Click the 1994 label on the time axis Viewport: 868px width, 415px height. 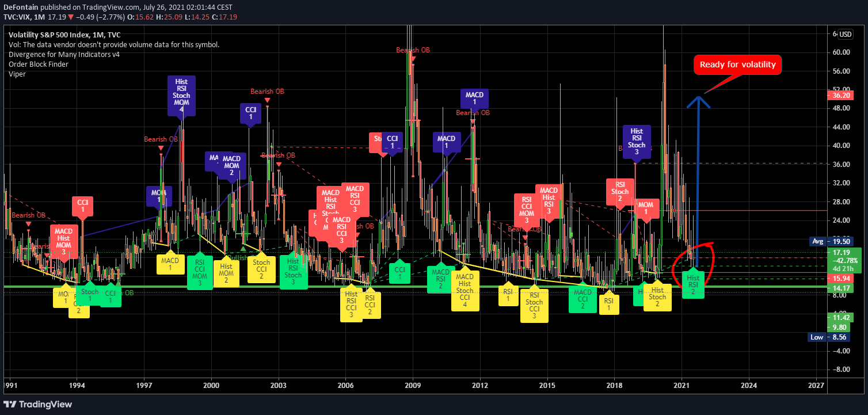coord(77,384)
